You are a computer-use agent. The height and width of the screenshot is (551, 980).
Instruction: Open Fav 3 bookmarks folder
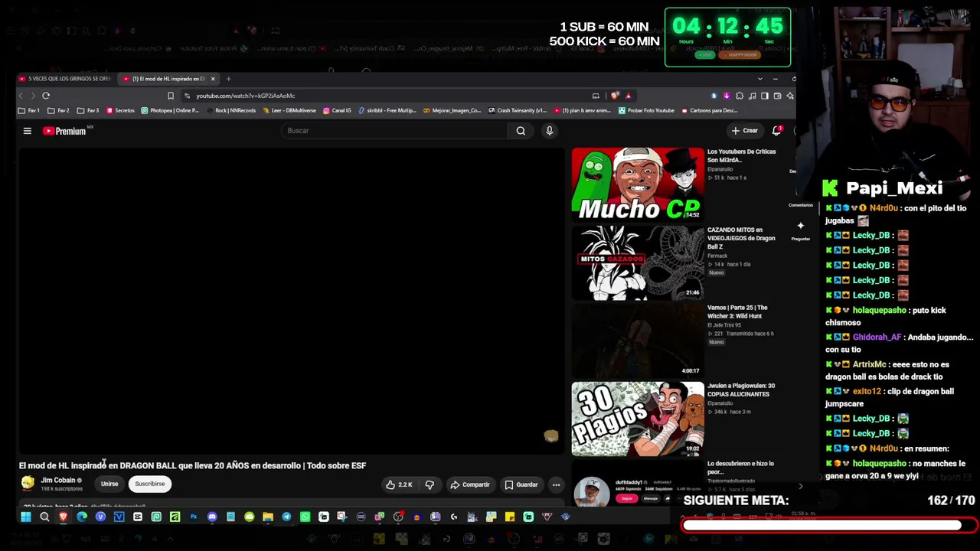pyautogui.click(x=89, y=111)
